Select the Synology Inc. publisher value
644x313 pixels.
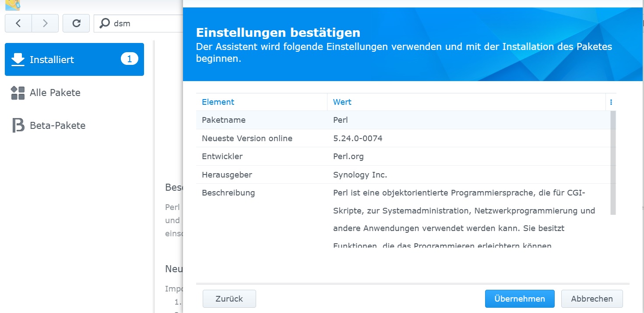point(360,175)
